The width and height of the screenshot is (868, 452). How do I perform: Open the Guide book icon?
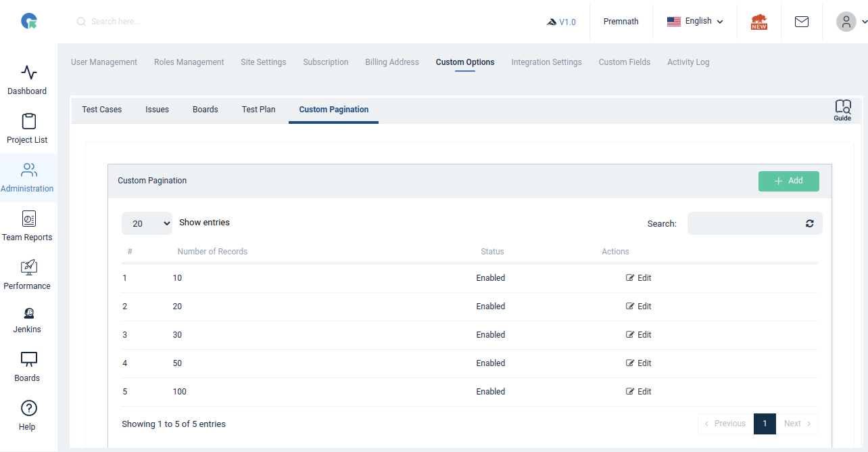(x=842, y=110)
